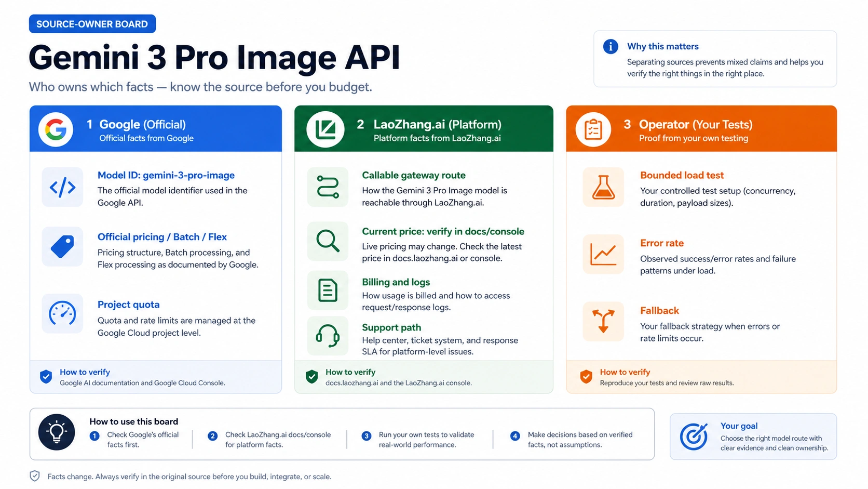Click the Error rate heading
Viewport: 868px width, 489px height.
click(662, 243)
